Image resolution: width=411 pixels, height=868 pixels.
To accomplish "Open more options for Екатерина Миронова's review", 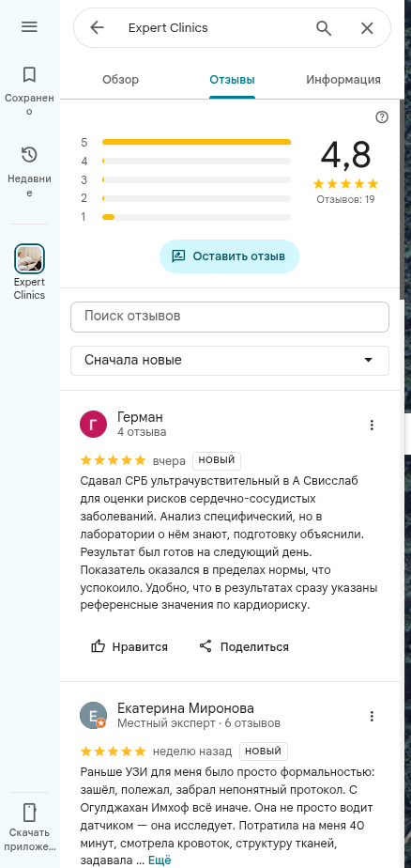I will tap(372, 716).
